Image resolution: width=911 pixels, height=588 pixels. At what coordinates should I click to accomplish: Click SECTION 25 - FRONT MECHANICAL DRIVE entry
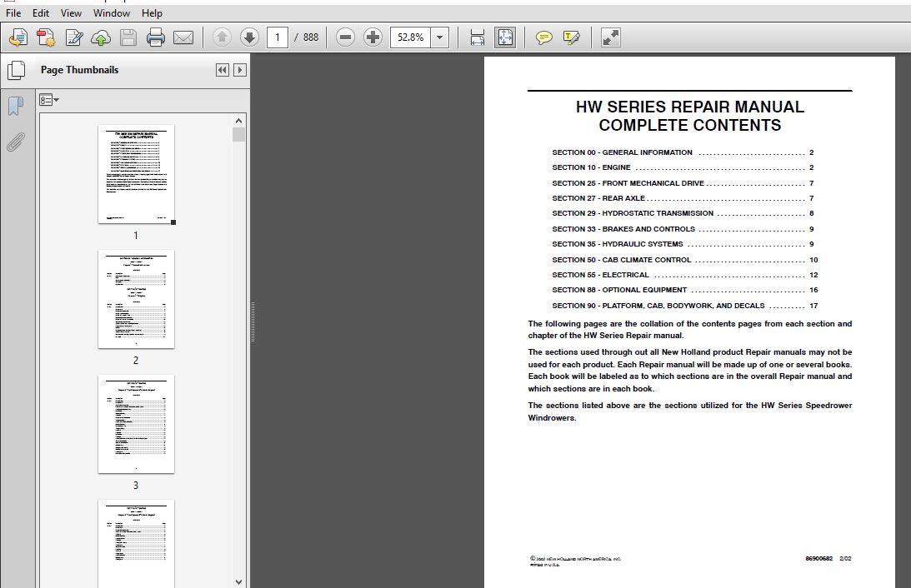(683, 183)
